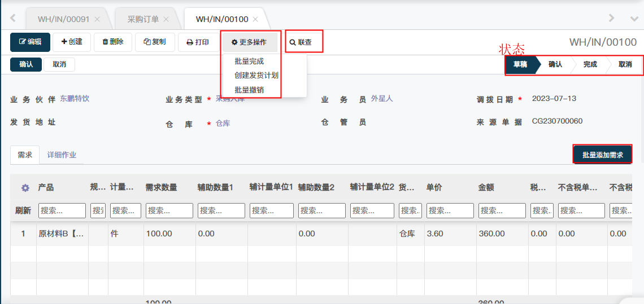Expand the tab list chevron
The height and width of the screenshot is (304, 644).
pyautogui.click(x=634, y=19)
